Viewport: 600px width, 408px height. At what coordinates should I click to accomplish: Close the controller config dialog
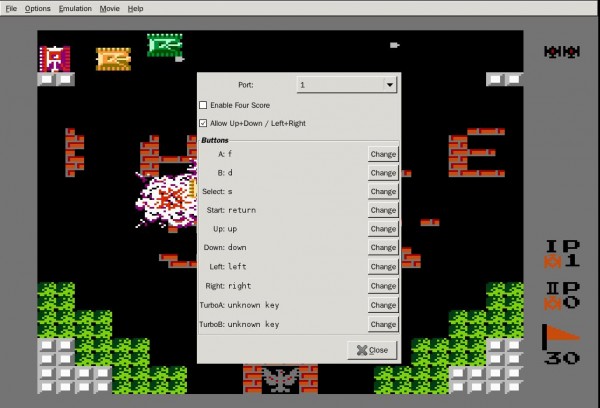[x=372, y=350]
